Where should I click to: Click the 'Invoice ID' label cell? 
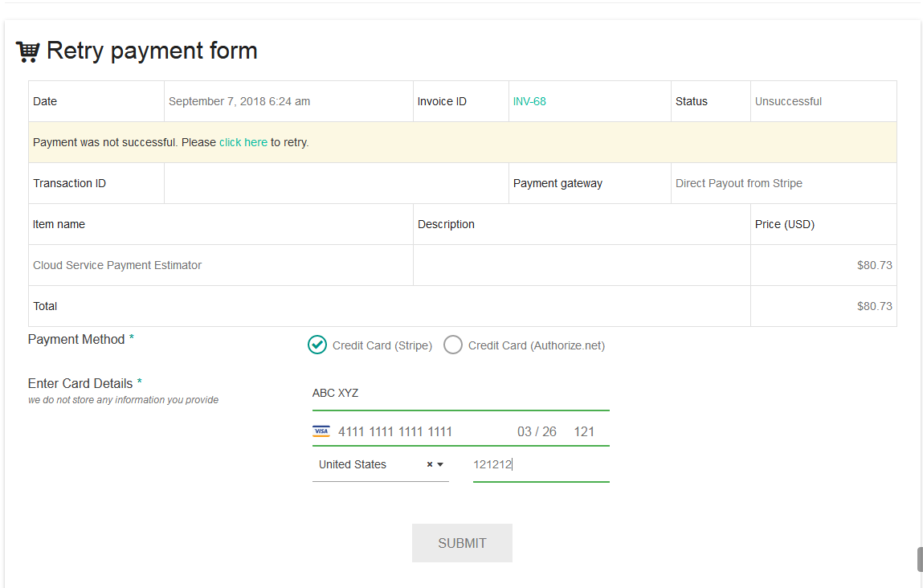tap(461, 101)
